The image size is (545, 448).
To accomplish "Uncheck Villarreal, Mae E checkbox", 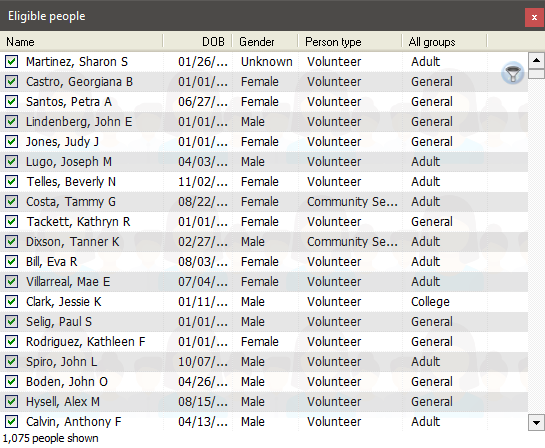I will 11,282.
